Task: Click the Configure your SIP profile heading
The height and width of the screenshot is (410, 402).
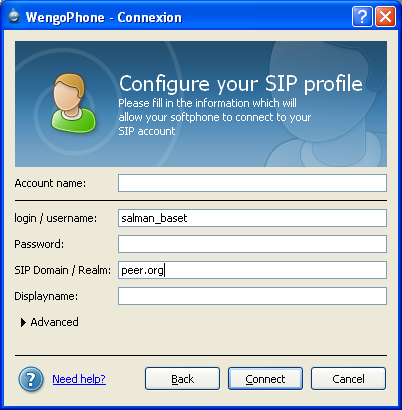Action: [x=241, y=84]
